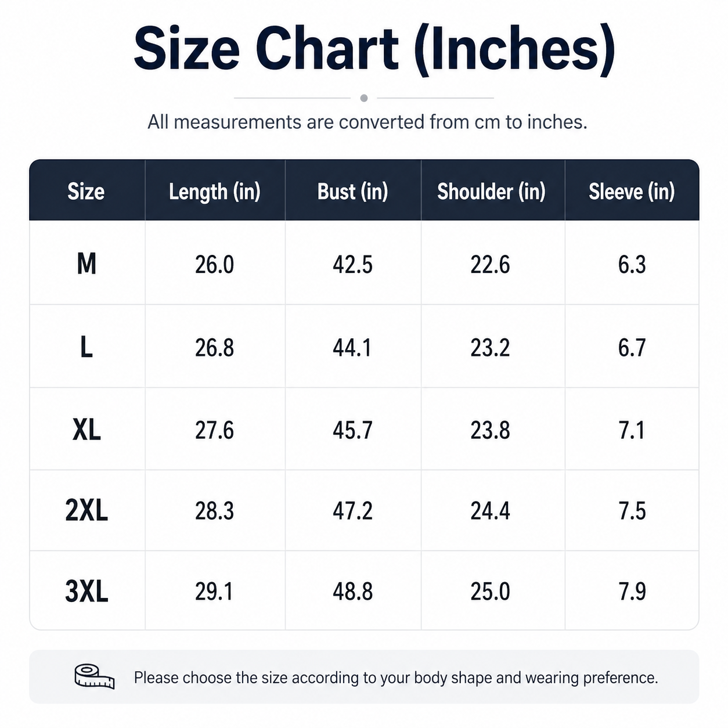The height and width of the screenshot is (728, 728).
Task: Select the L size row label
Action: (86, 347)
